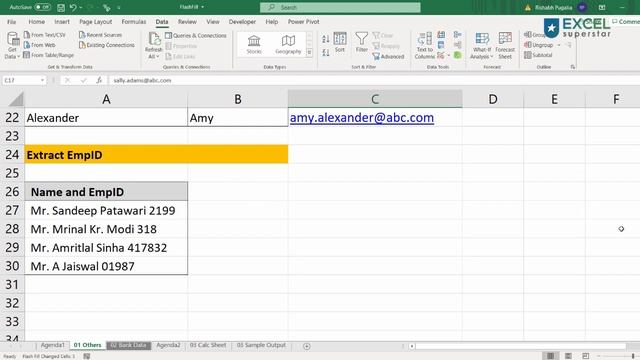Open the Name Box dropdown arrow
Image resolution: width=640 pixels, height=360 pixels.
(42, 80)
